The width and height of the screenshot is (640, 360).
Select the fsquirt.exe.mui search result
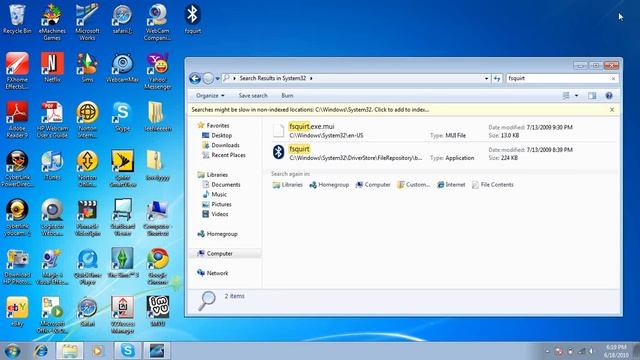click(443, 131)
